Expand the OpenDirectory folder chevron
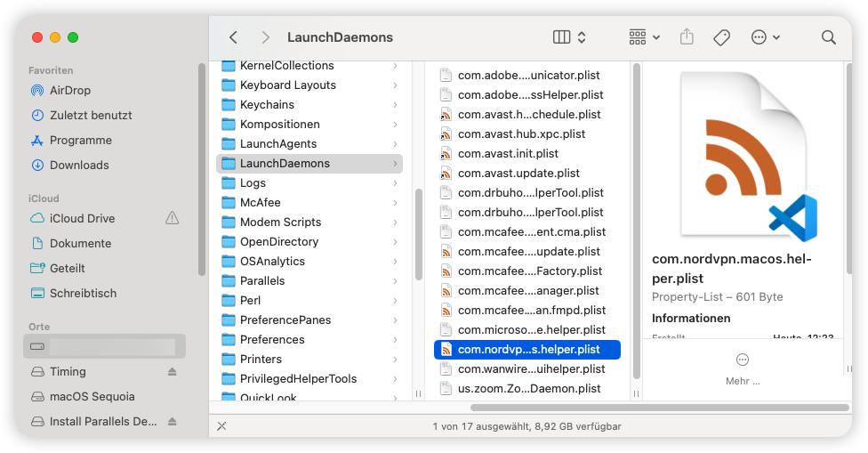This screenshot has height=453, width=868. (x=395, y=242)
